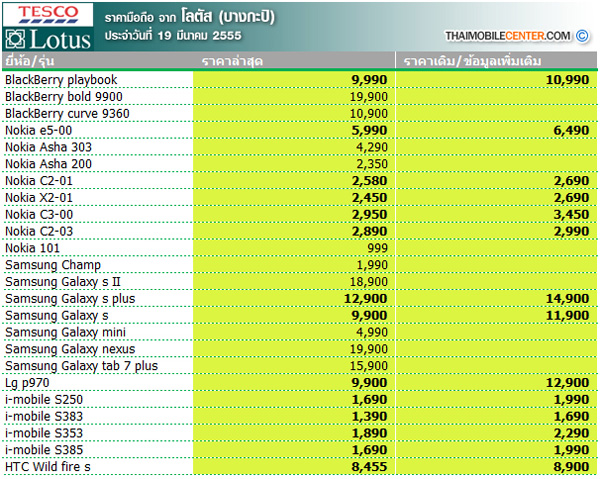Click i-mobile S353 old price 2,290
The image size is (600, 479).
coord(571,433)
